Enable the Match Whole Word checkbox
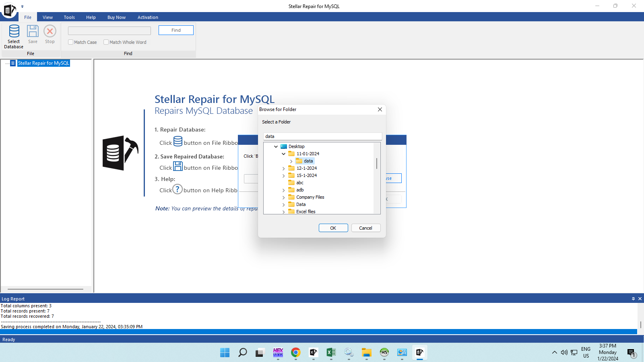The width and height of the screenshot is (644, 362). click(106, 42)
